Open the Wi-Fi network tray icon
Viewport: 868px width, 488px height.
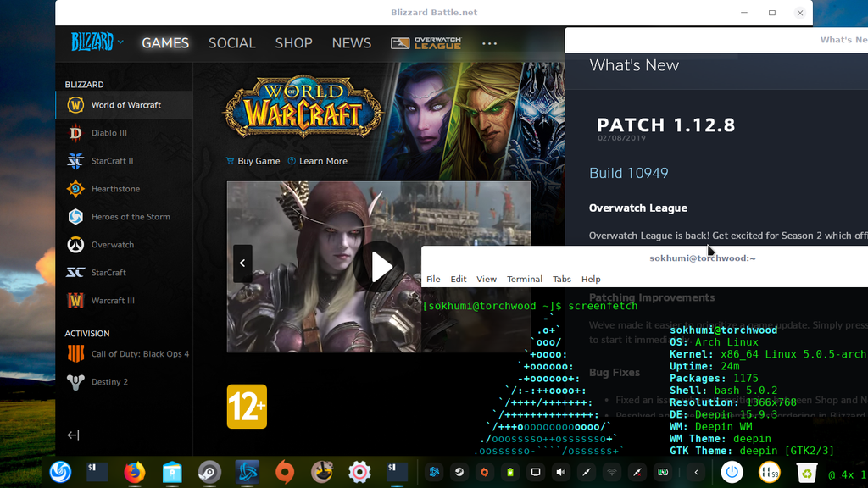(612, 472)
